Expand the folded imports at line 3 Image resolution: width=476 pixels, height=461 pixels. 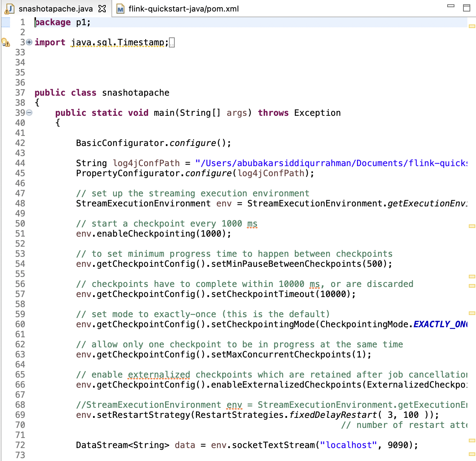tap(29, 42)
